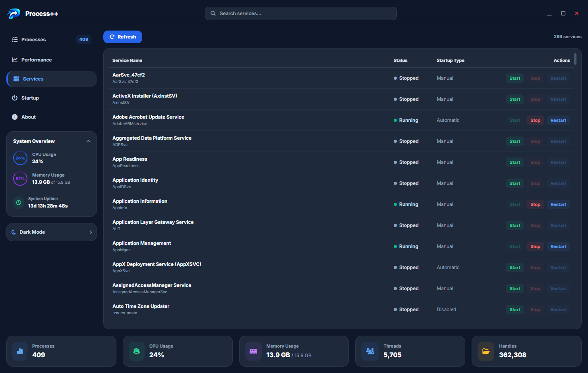Click the Services server icon in sidebar

tap(16, 79)
